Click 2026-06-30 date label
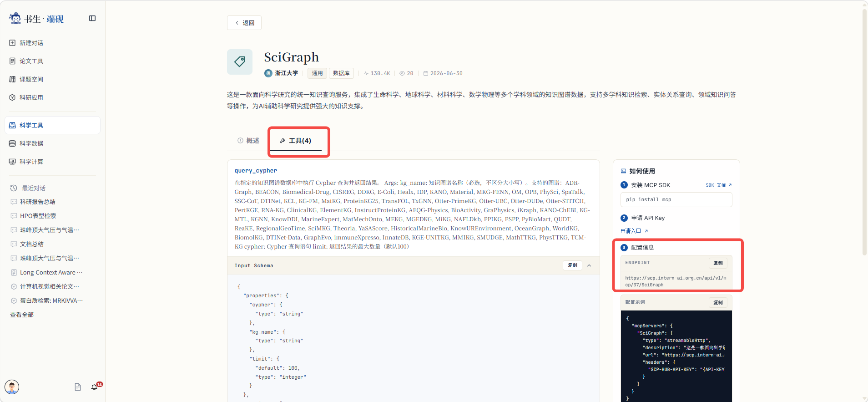Screen dimensions: 868x402 pos(443,73)
